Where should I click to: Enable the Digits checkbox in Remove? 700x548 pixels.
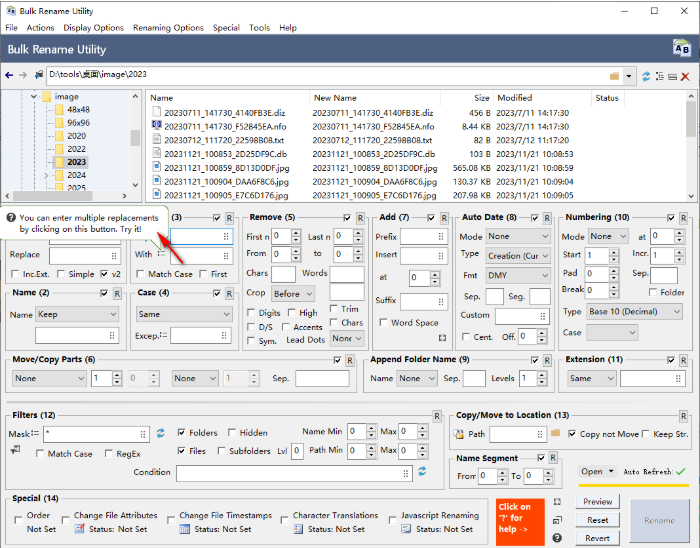pyautogui.click(x=251, y=313)
